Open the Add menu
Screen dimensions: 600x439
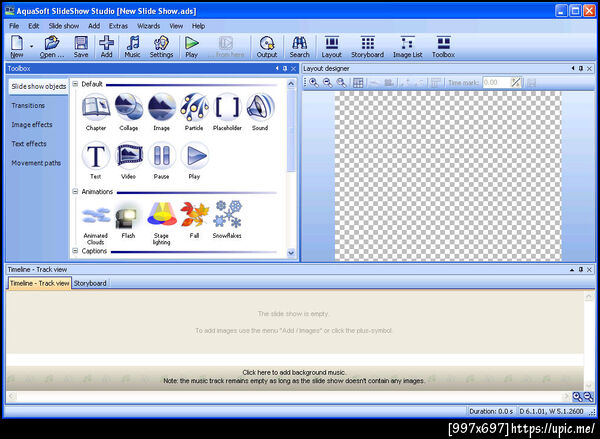point(94,26)
